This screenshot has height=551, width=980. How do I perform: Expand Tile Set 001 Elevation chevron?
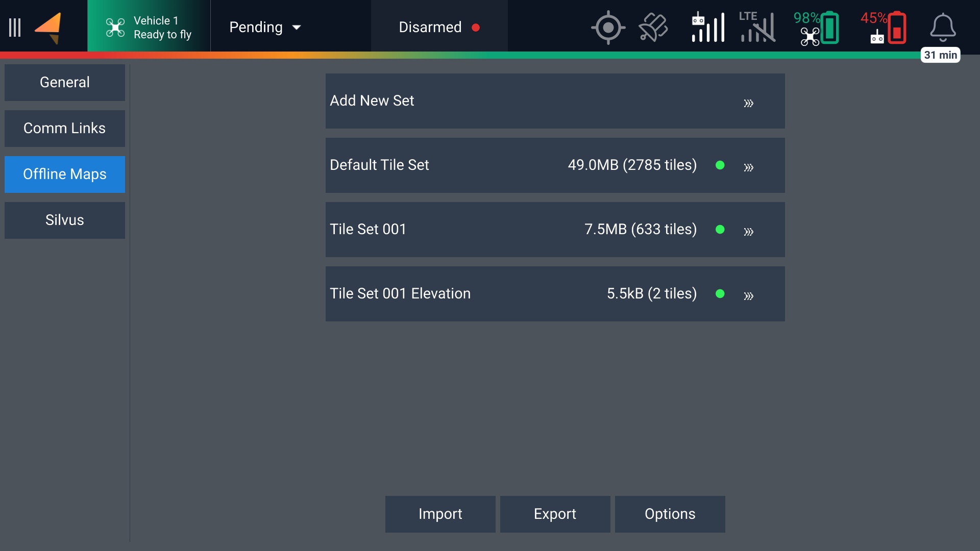pos(748,296)
